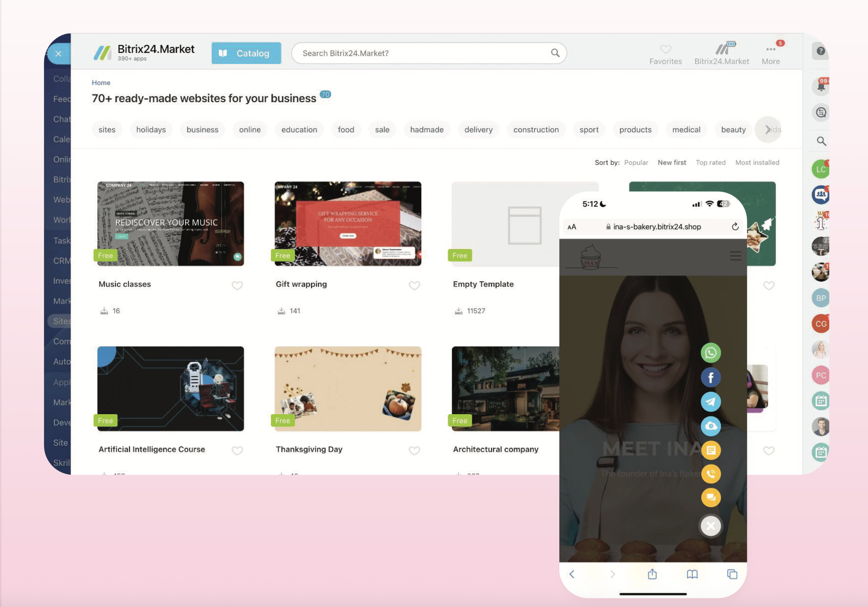Click the WhatsApp widget icon
The image size is (868, 607).
pyautogui.click(x=710, y=353)
